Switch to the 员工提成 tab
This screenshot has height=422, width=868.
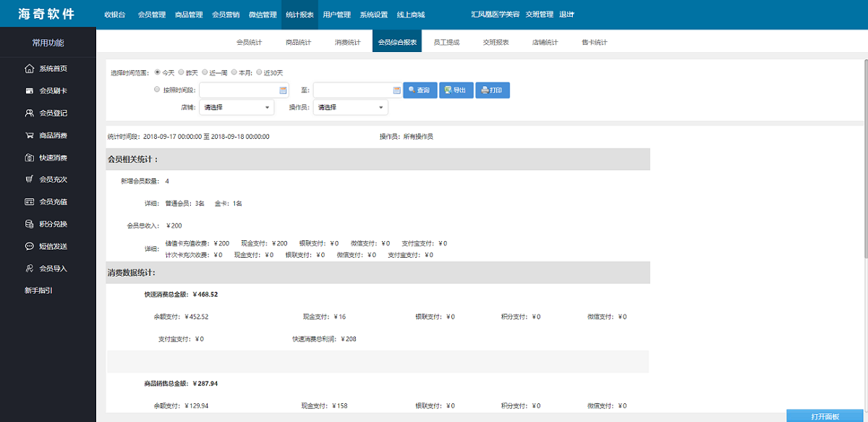coord(446,43)
